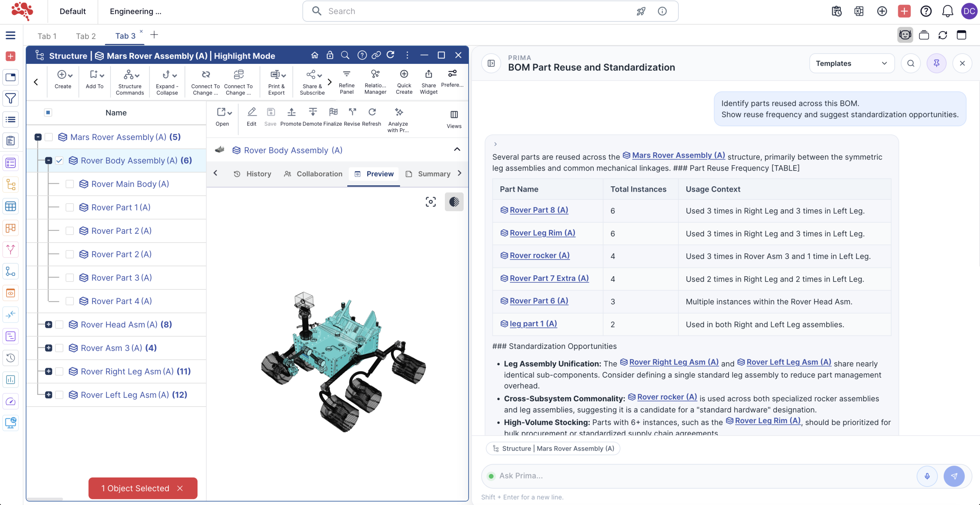Open the Relationship Manager tool

pyautogui.click(x=375, y=74)
